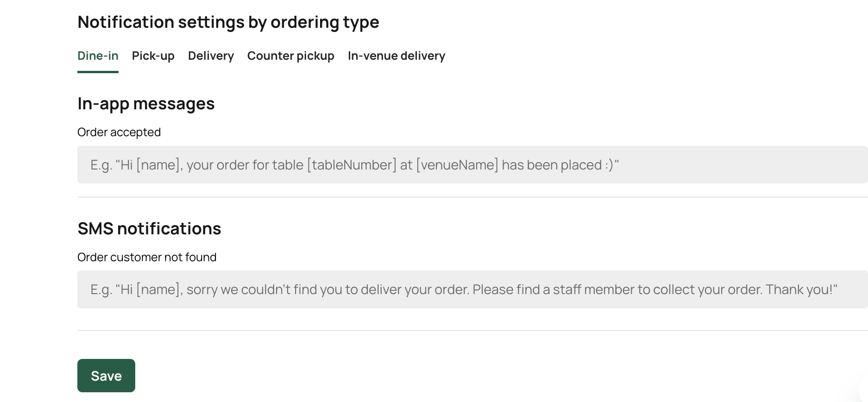Screen dimensions: 868x402
Task: Click the "Order accepted" field label
Action: click(x=119, y=132)
